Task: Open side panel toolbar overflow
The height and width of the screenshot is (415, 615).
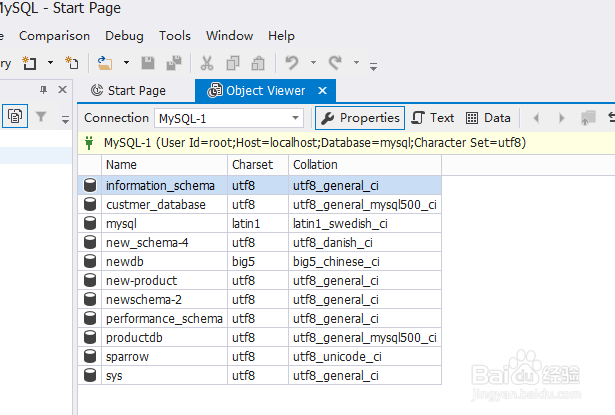Action: pos(65,119)
